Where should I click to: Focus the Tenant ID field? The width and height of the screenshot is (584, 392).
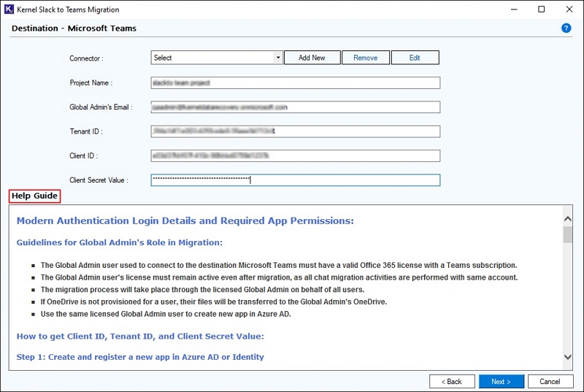[296, 131]
